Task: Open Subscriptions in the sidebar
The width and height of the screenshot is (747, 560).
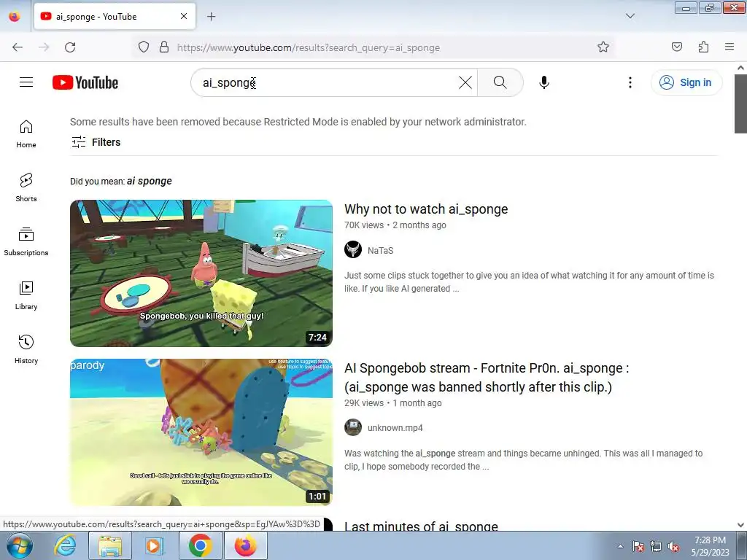Action: pyautogui.click(x=26, y=241)
